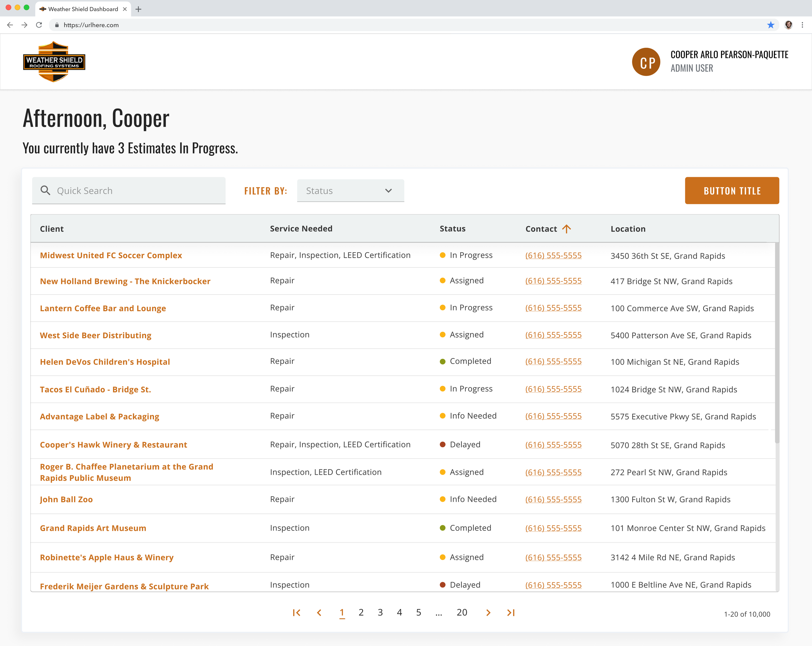Sort by Client column header

[x=52, y=229]
